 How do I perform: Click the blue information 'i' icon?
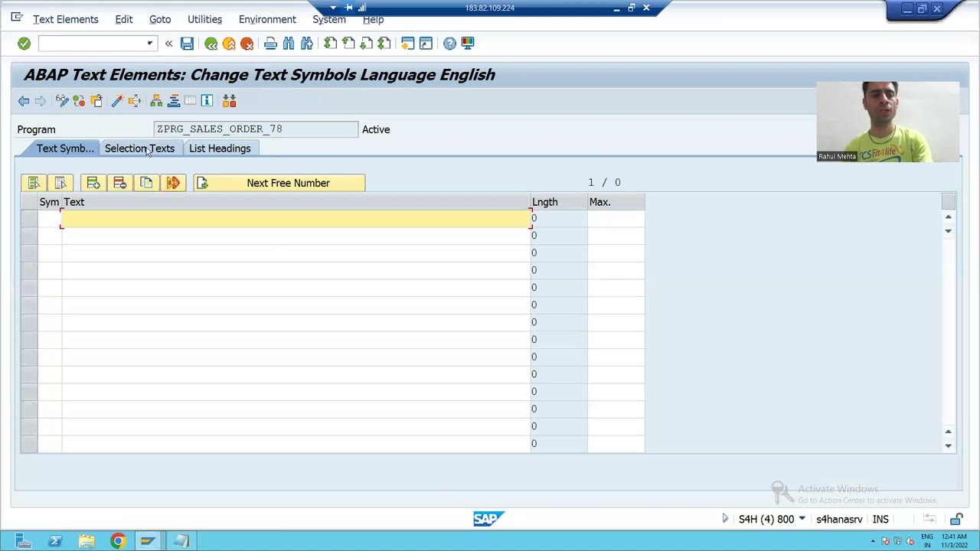(207, 101)
